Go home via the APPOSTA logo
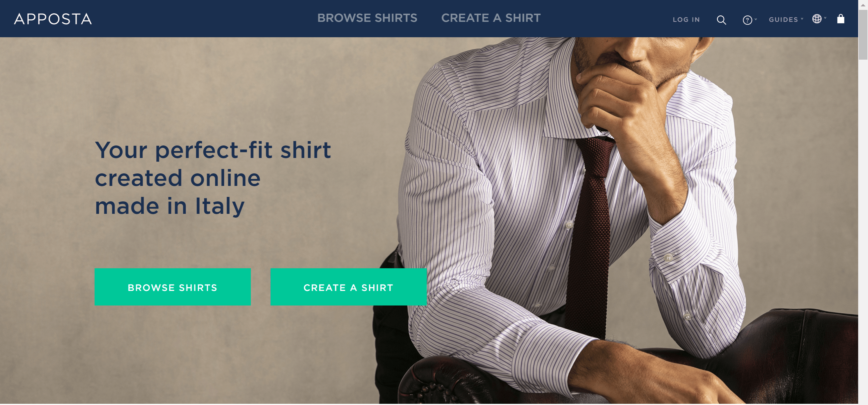Image resolution: width=868 pixels, height=405 pixels. (x=53, y=19)
